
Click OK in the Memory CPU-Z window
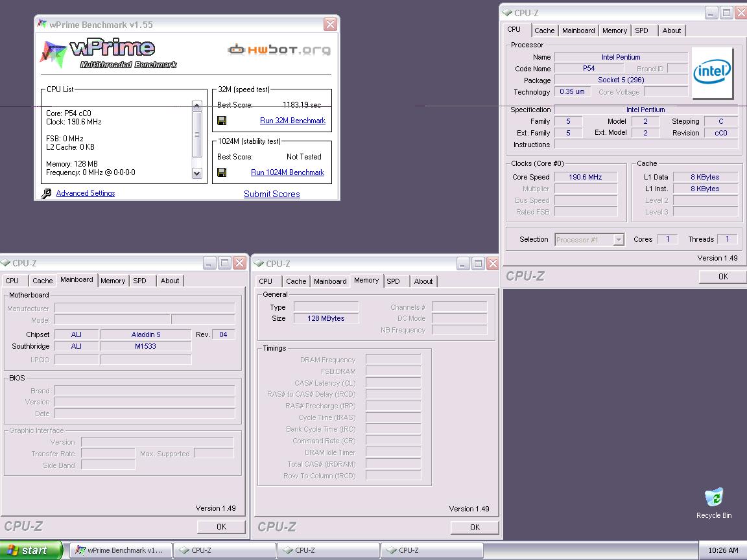[x=475, y=527]
